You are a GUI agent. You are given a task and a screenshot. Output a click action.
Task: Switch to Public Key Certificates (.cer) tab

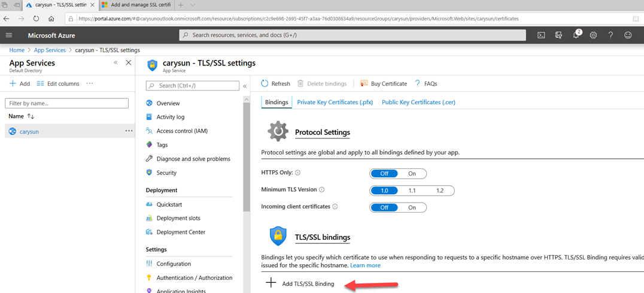418,102
